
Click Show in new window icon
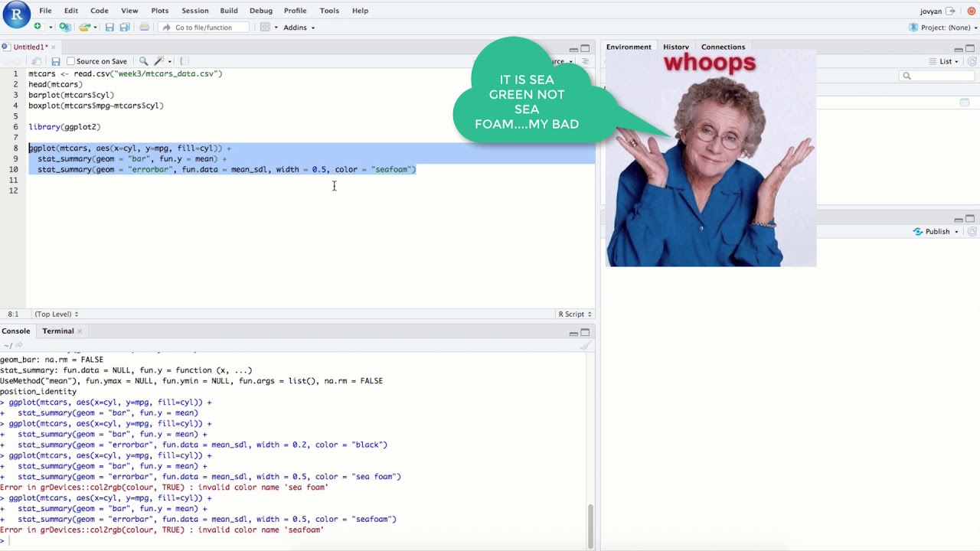36,61
